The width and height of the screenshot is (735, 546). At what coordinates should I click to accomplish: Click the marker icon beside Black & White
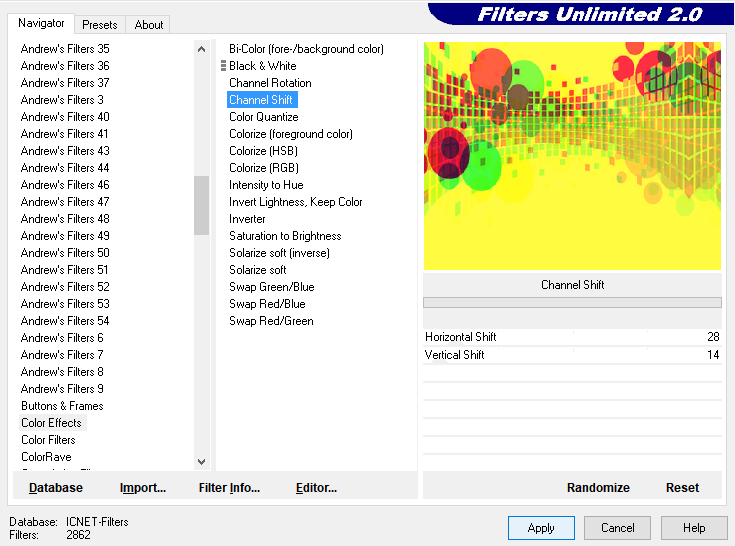click(223, 66)
